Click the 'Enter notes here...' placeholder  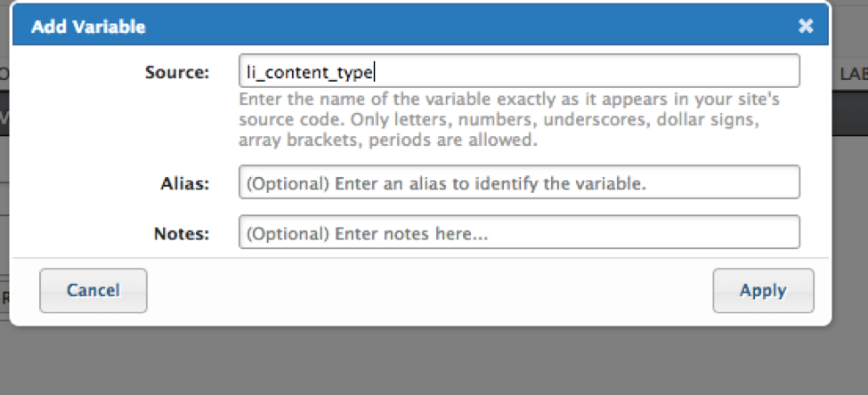tap(368, 234)
